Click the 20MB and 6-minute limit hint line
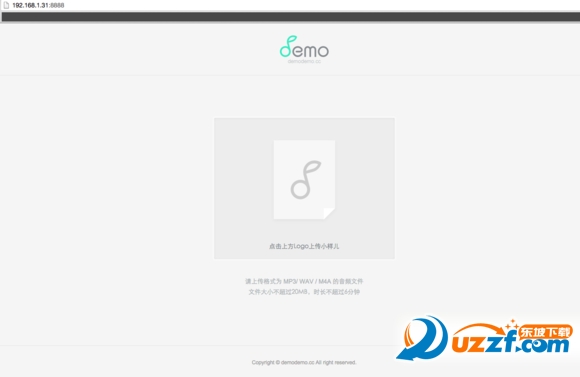580x377 pixels. tap(304, 292)
